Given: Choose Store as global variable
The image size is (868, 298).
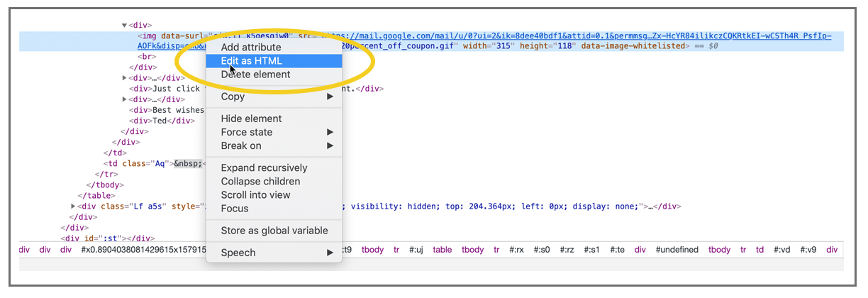Looking at the screenshot, I should click(274, 231).
